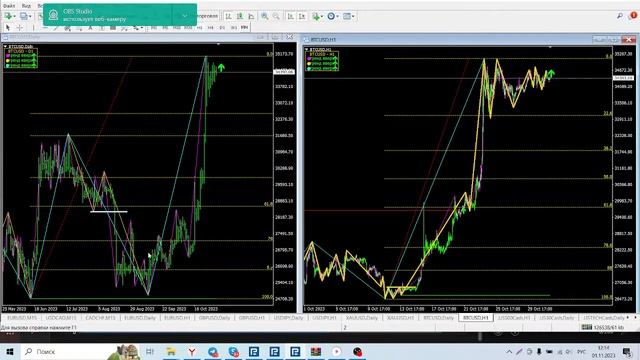640x360 pixels.
Task: Open the red notification alert icon
Action: click(633, 15)
